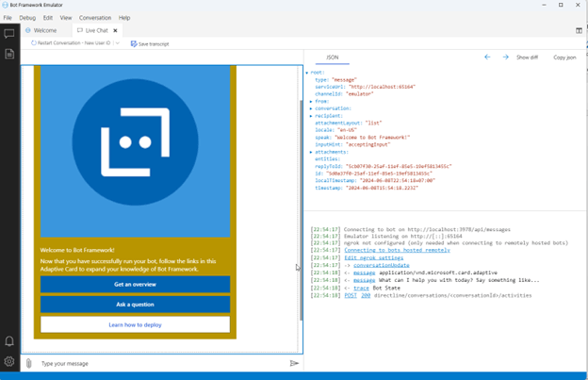Click the Get an overview button
588x380 pixels.
[135, 284]
